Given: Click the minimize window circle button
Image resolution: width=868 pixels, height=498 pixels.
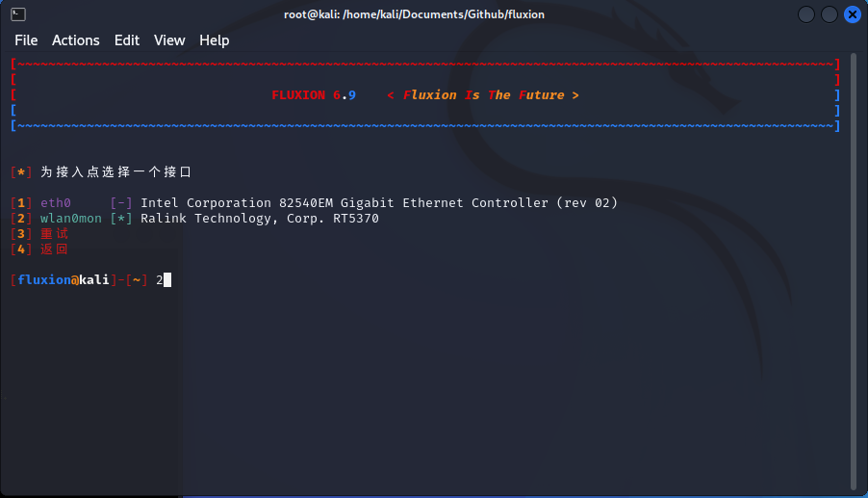Looking at the screenshot, I should click(x=806, y=14).
